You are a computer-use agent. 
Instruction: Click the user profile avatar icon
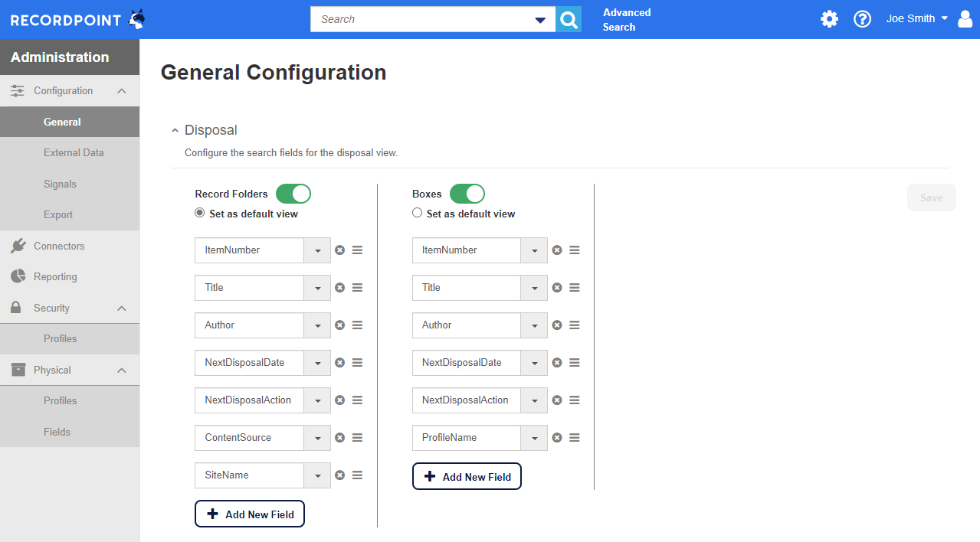coord(965,19)
